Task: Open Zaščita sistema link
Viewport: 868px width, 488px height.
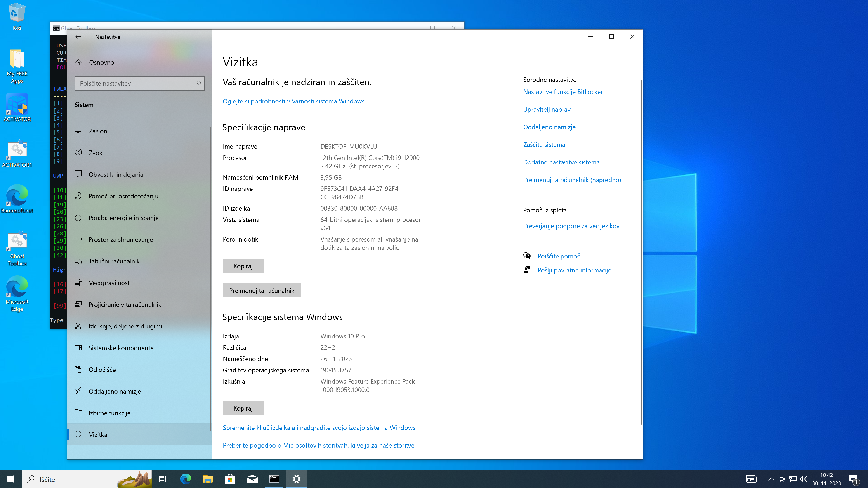Action: tap(544, 145)
